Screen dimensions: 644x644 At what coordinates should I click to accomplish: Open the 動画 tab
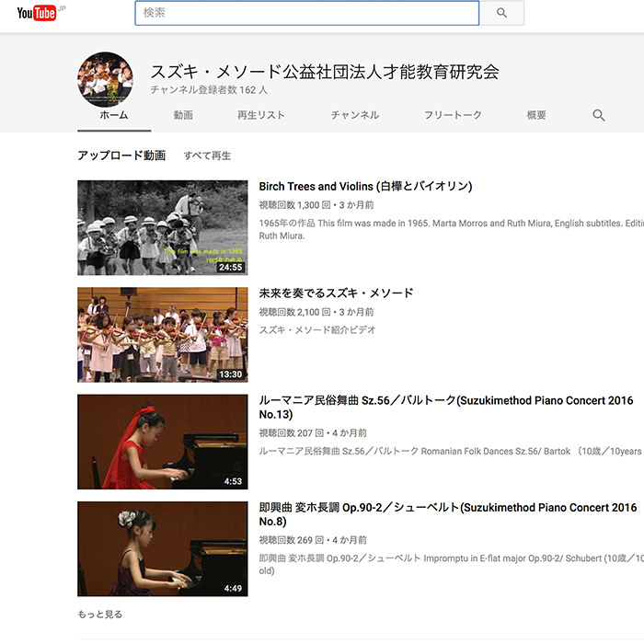coord(183,115)
